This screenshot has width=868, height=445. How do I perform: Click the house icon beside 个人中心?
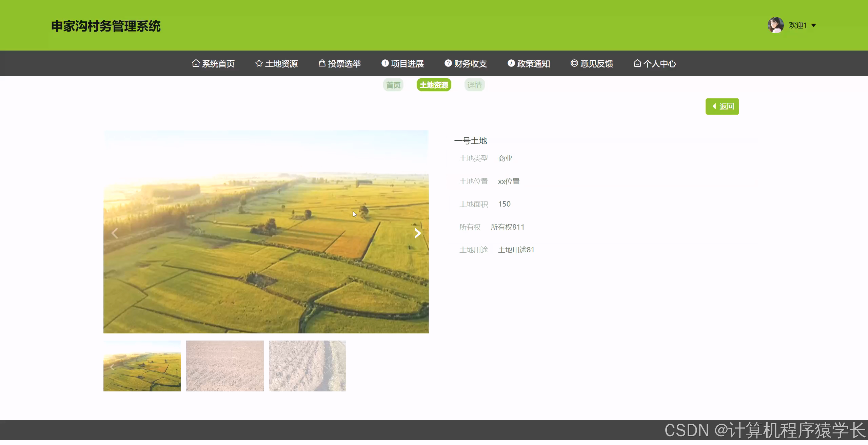coord(637,63)
